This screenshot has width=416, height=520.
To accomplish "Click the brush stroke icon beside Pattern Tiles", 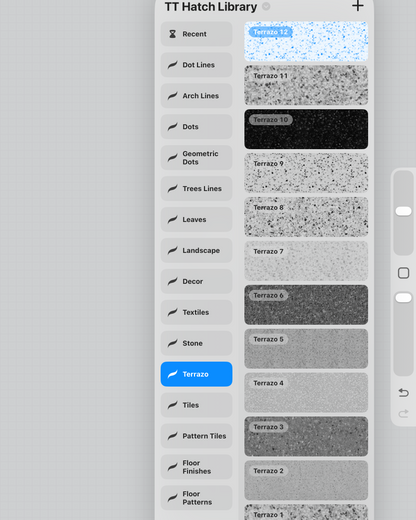I will point(172,436).
